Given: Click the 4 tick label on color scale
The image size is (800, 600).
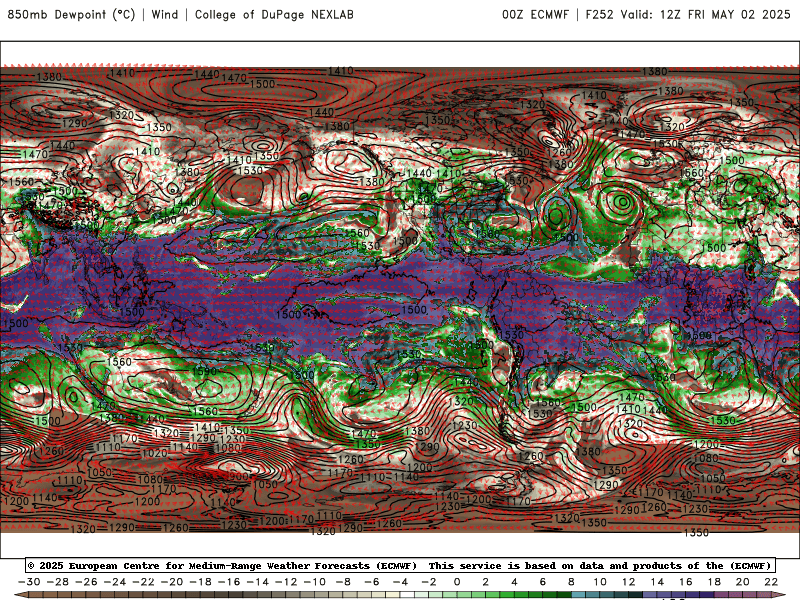Looking at the screenshot, I should (x=514, y=582).
